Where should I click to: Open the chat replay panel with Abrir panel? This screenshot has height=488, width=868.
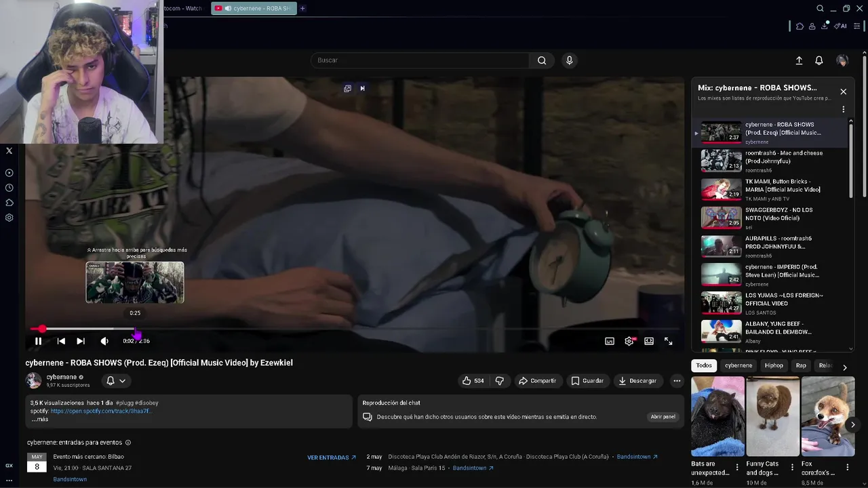click(663, 417)
